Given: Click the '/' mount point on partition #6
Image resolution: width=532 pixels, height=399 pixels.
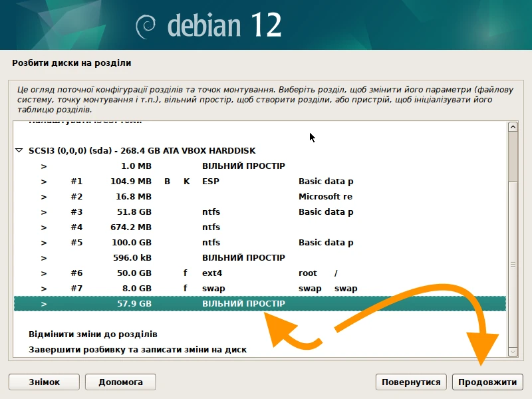Looking at the screenshot, I should pos(336,273).
